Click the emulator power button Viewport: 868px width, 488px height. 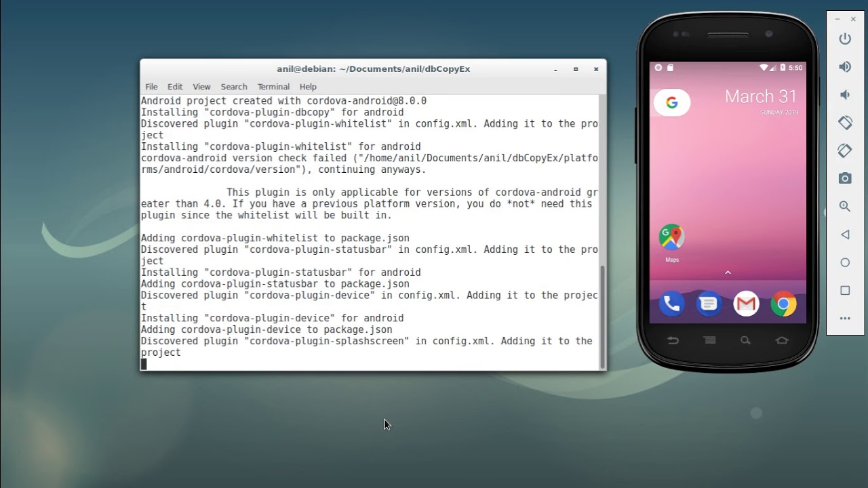(x=845, y=39)
